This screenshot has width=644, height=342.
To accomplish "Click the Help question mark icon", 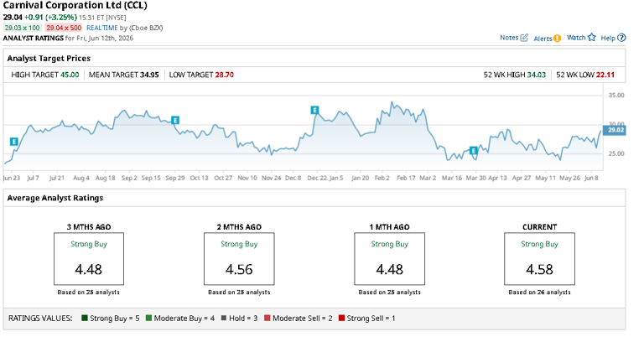I will (x=621, y=38).
